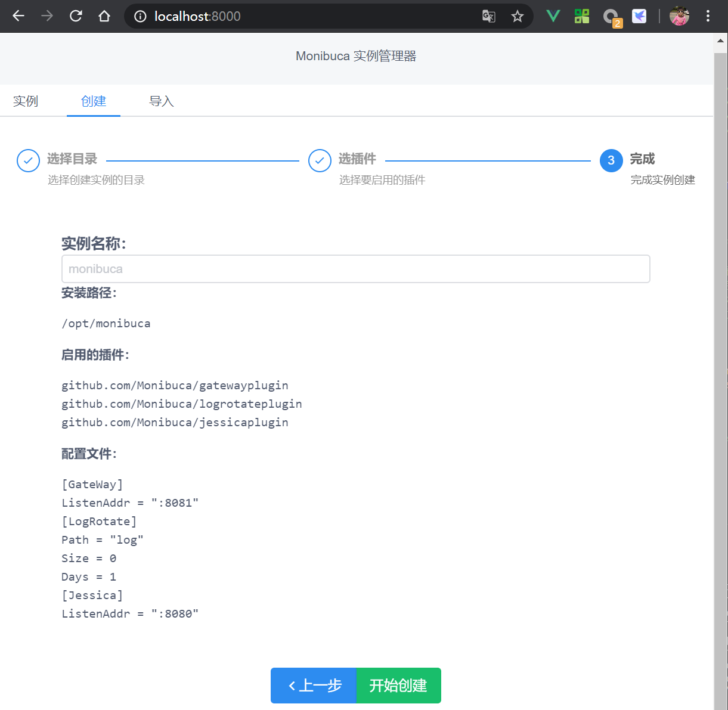
Task: Click the site info icon beside localhost:8000
Action: 139,16
